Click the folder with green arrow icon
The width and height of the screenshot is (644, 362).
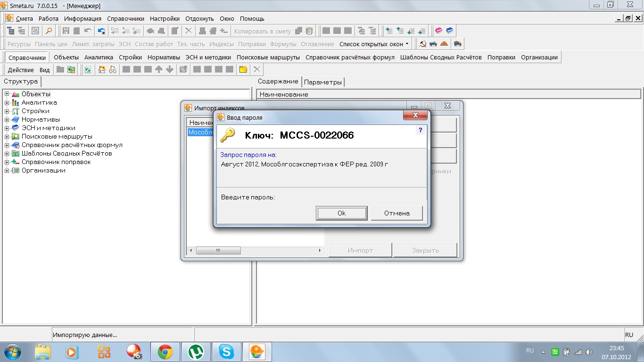click(71, 69)
